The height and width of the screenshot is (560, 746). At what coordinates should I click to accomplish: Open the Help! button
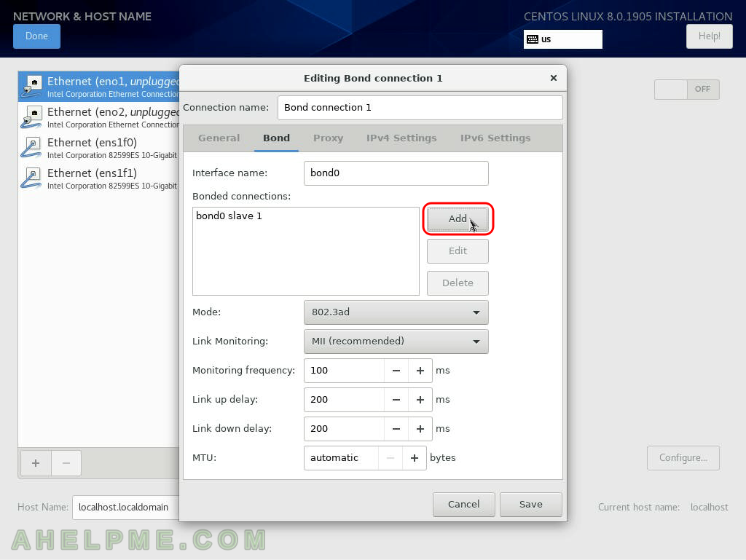click(x=709, y=36)
